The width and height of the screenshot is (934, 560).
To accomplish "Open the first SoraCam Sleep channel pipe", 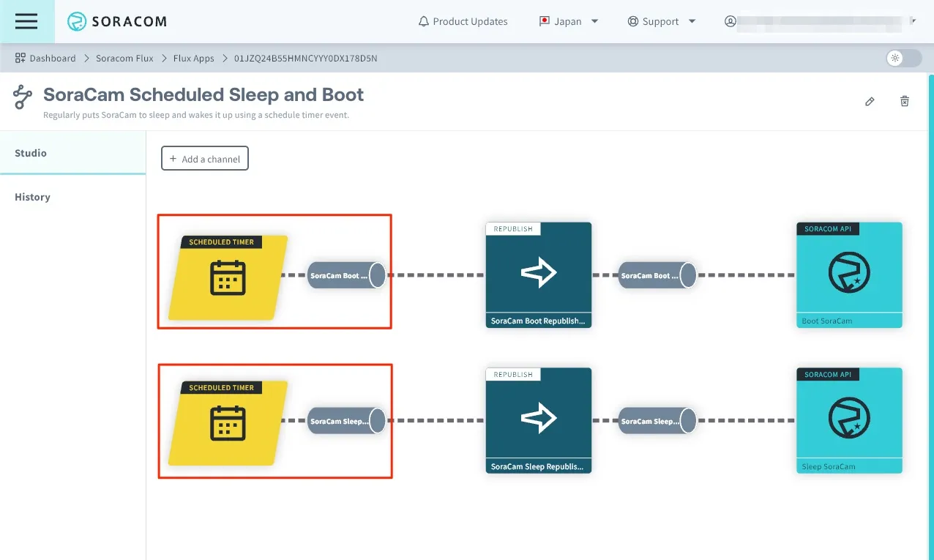I will pyautogui.click(x=346, y=421).
